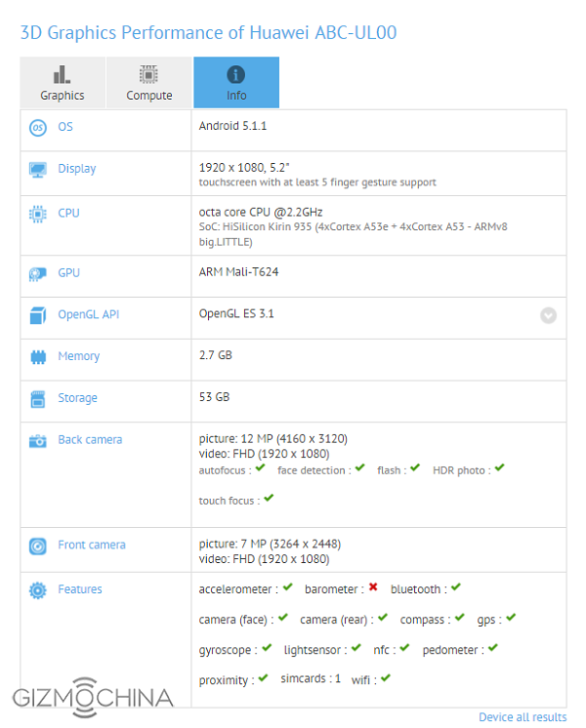Click the wifi check mark
Image resolution: width=586 pixels, height=728 pixels.
click(386, 678)
